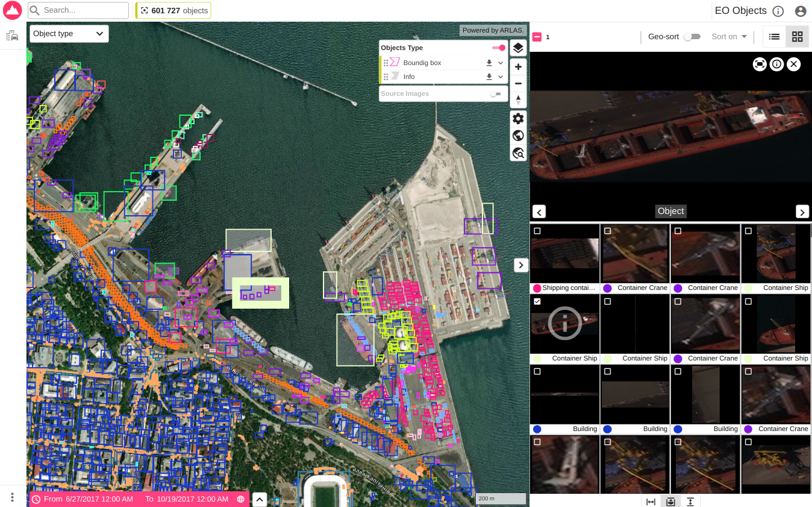The height and width of the screenshot is (507, 812).
Task: Open the Object type dropdown
Action: [69, 34]
